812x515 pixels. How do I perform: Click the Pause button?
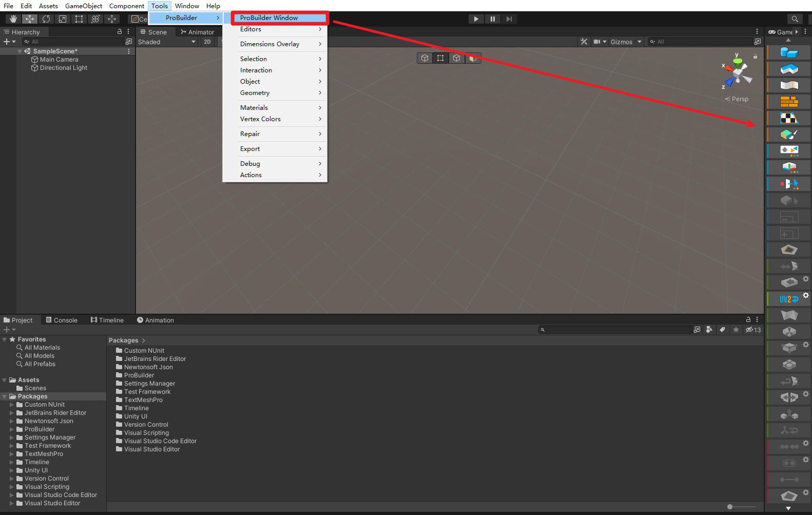click(x=493, y=19)
